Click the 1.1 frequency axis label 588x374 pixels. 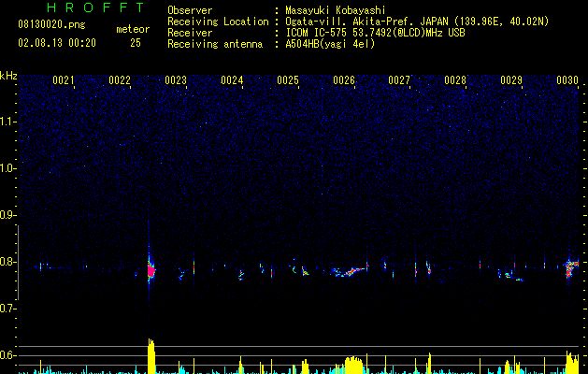click(x=7, y=122)
